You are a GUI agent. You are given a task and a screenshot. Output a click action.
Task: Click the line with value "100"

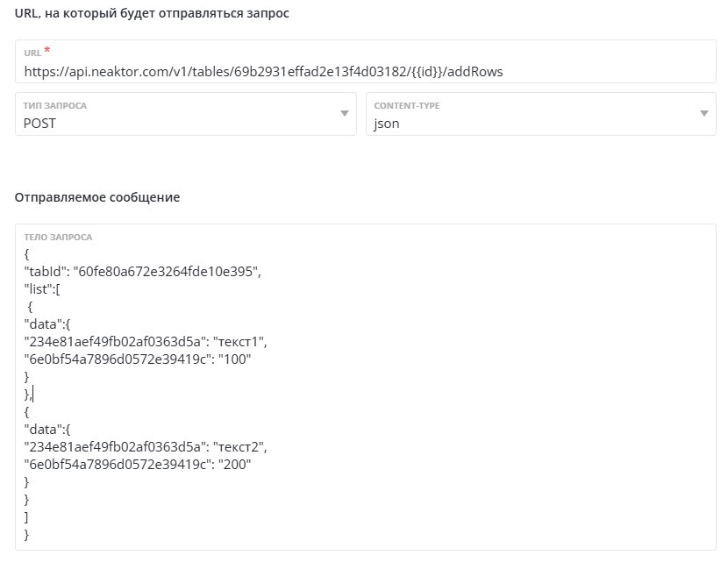(x=140, y=359)
